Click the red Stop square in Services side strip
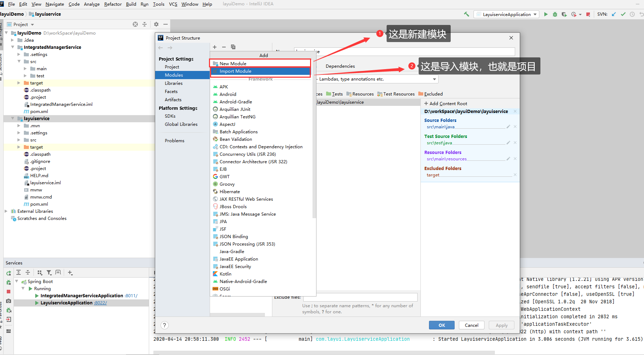The image size is (644, 355). tap(9, 292)
